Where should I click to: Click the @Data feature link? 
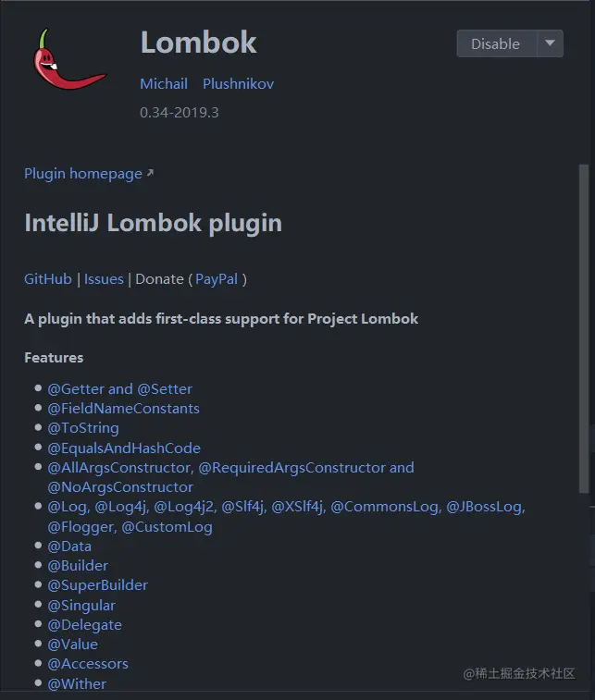(69, 546)
